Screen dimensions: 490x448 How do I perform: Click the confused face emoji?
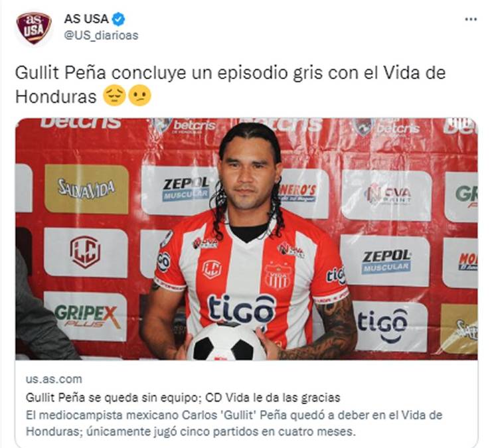point(139,96)
